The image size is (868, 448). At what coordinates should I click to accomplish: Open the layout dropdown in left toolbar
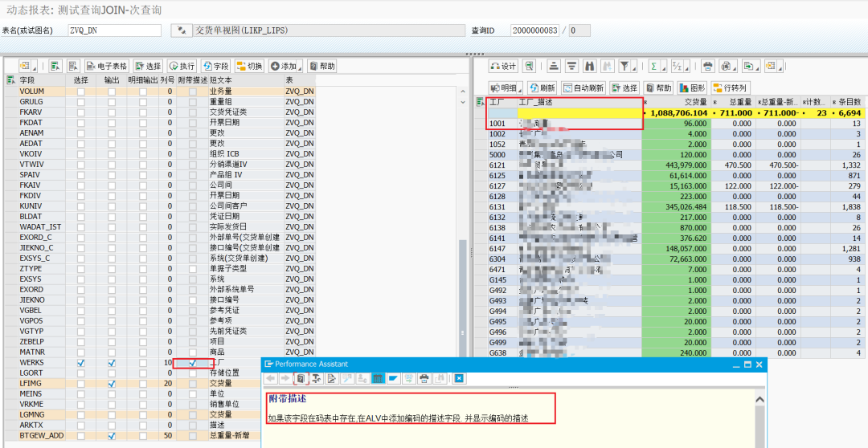(27, 67)
